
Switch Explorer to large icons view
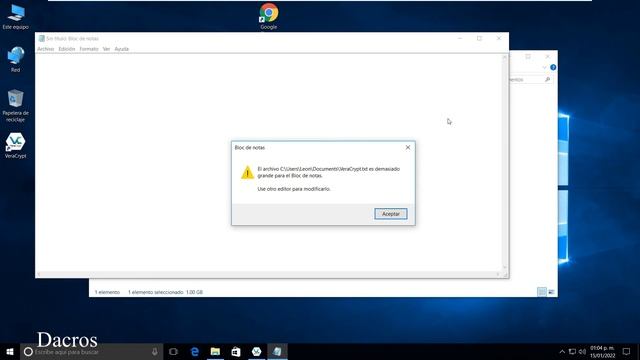click(x=551, y=292)
